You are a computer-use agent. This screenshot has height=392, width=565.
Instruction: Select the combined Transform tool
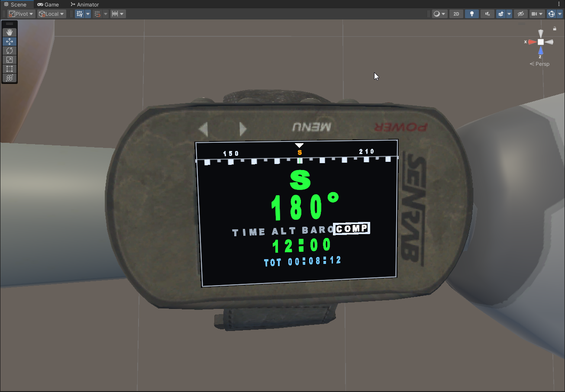pyautogui.click(x=10, y=78)
